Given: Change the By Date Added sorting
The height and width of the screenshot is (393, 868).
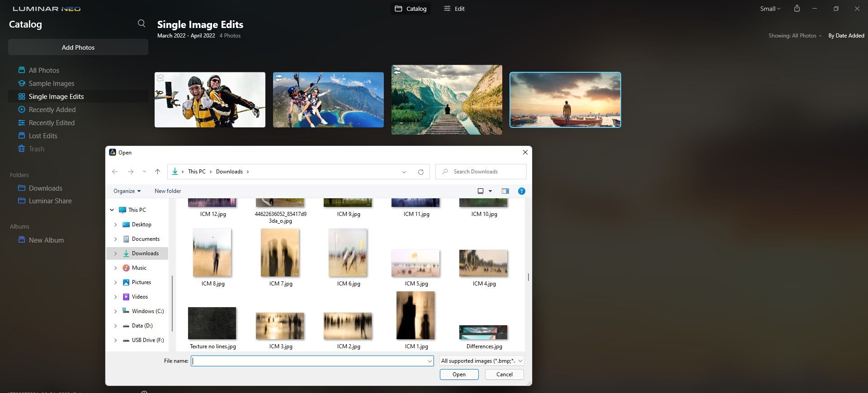Looking at the screenshot, I should click(x=846, y=36).
